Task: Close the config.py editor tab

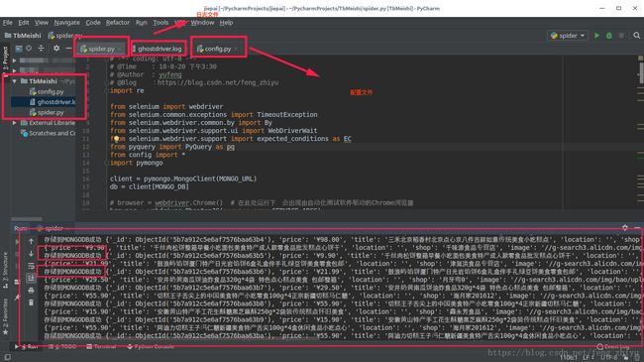Action: (236, 49)
